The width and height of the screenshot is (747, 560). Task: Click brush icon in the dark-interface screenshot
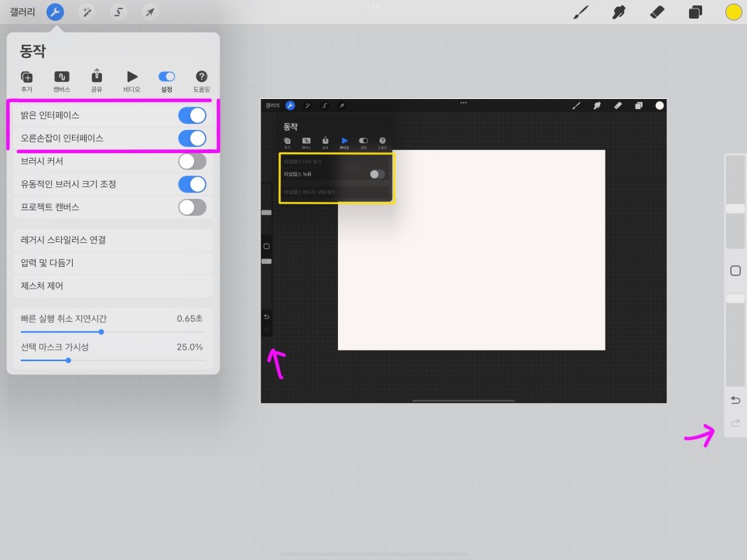click(576, 105)
